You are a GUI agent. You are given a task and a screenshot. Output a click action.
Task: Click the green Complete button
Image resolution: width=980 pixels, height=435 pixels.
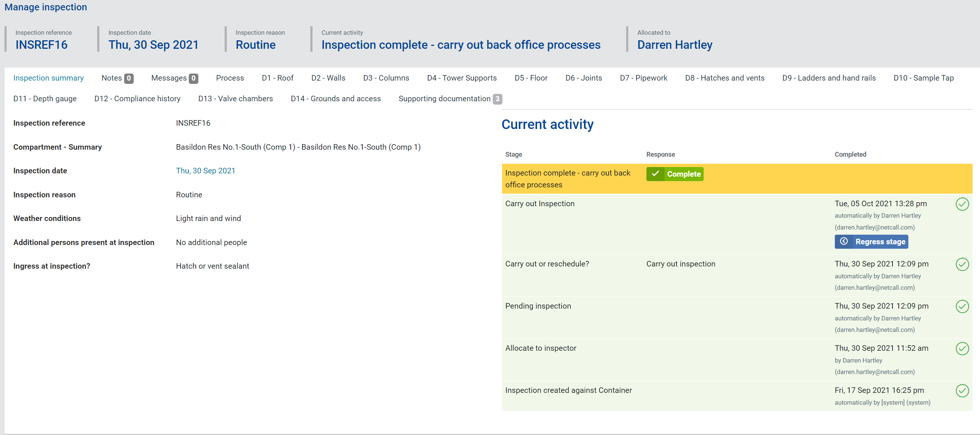[x=675, y=174]
